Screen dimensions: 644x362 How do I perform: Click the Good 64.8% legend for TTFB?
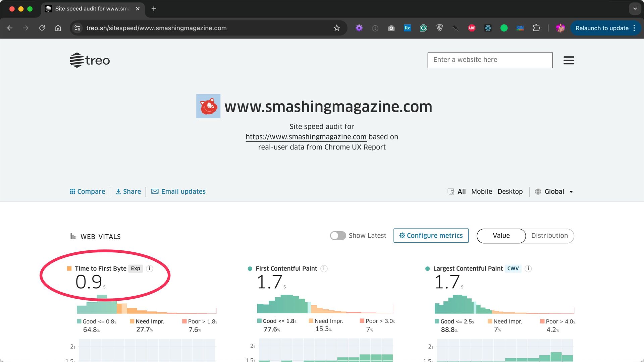(97, 325)
